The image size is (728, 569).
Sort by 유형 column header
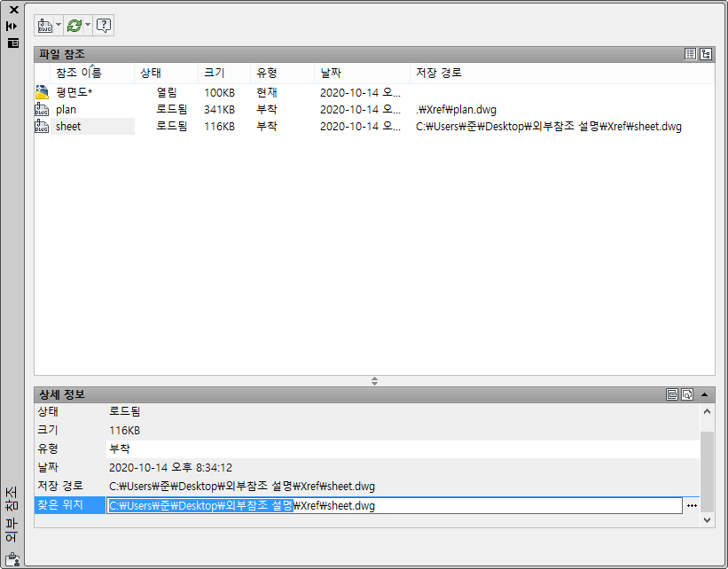click(282, 73)
